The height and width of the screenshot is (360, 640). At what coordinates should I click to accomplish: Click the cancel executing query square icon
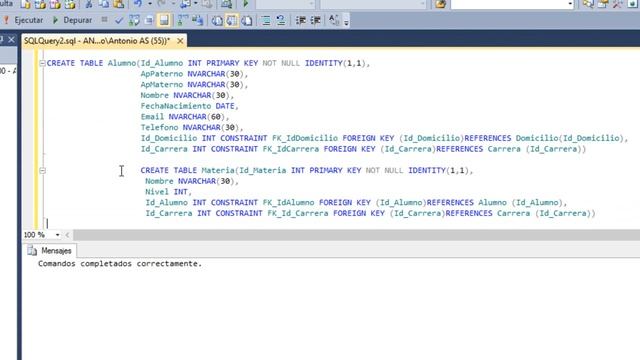pos(104,20)
